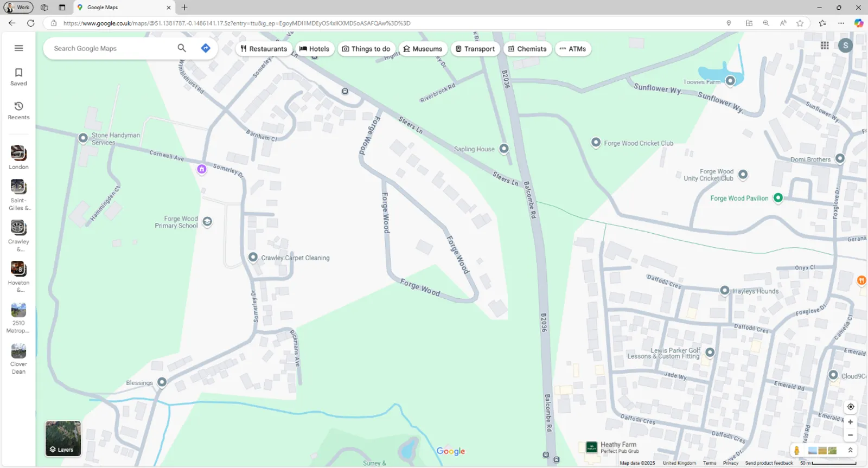Image resolution: width=868 pixels, height=468 pixels.
Task: Select Crawley Carpet Cleaning marker
Action: tap(253, 257)
